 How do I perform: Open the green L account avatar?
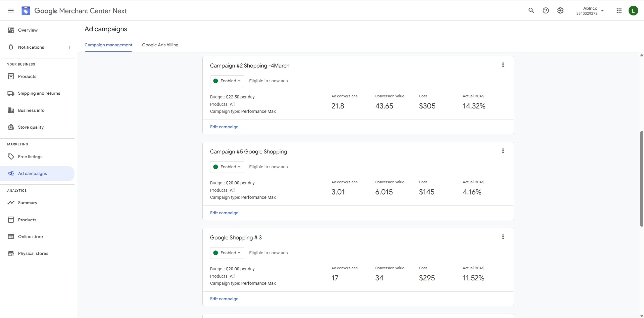pyautogui.click(x=633, y=11)
